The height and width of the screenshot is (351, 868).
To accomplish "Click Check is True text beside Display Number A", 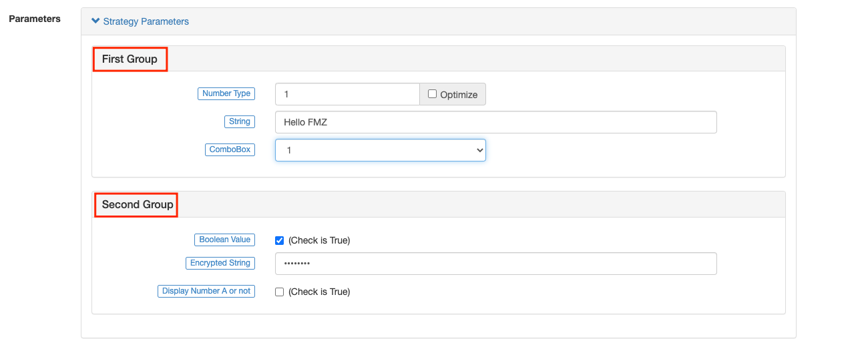I will click(319, 292).
